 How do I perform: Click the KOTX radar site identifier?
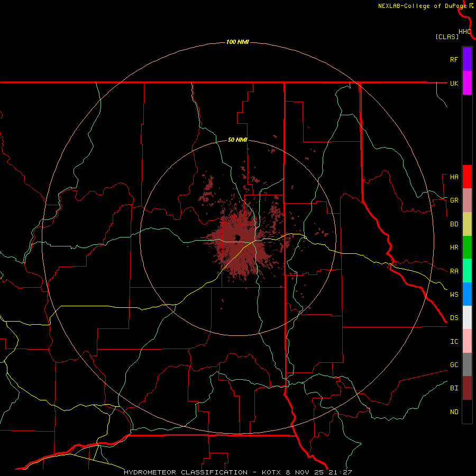(272, 472)
